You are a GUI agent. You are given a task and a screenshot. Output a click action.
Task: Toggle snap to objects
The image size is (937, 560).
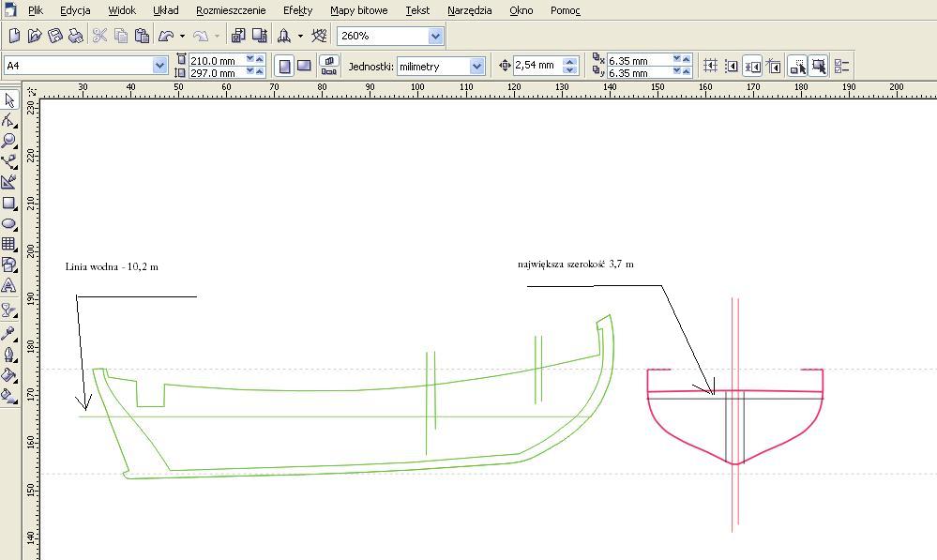tap(752, 66)
